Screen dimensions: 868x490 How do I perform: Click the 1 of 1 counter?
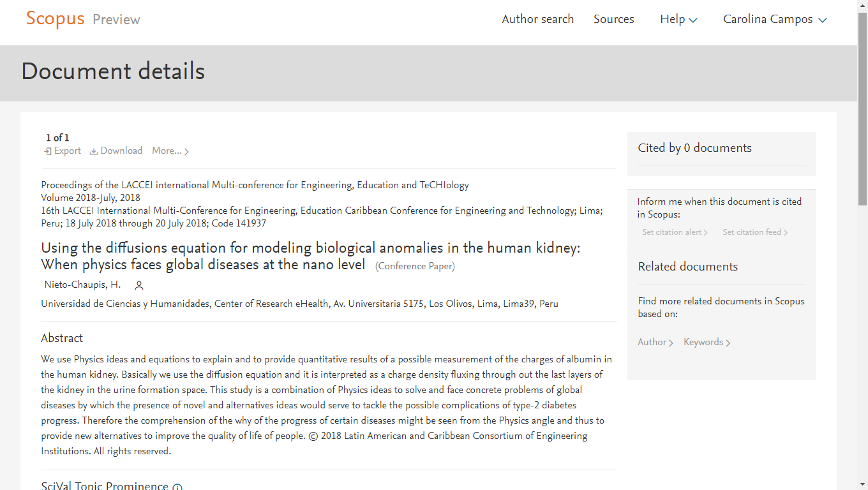click(57, 138)
